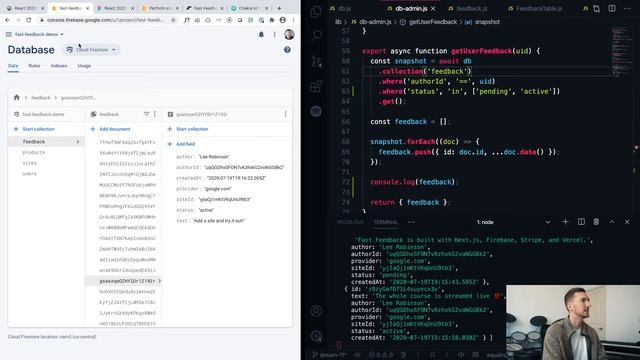This screenshot has width=640, height=360.
Task: Close the db-admin.js editor tab
Action: [x=433, y=8]
